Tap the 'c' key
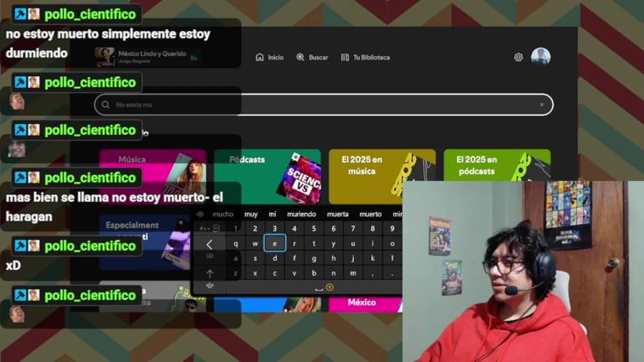Viewport: 644px width, 362px height. (275, 274)
